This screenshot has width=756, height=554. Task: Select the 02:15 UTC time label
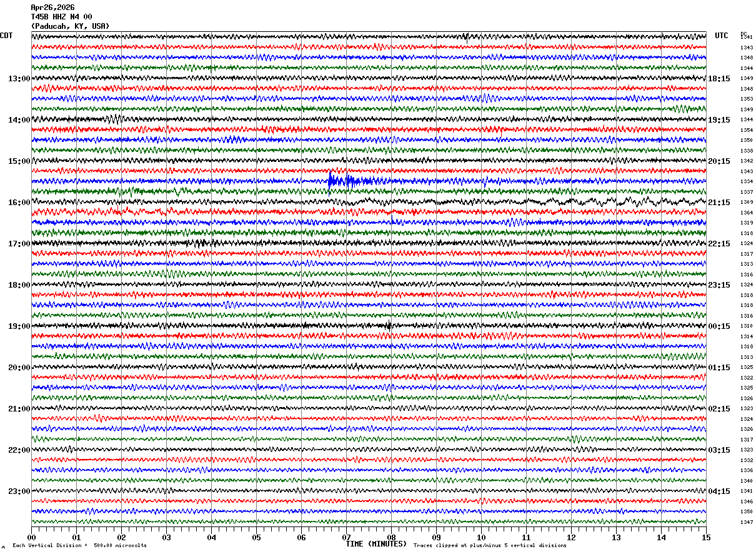[x=719, y=409]
